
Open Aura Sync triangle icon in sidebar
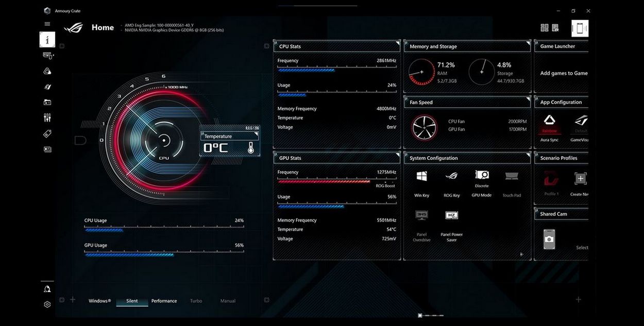click(47, 71)
